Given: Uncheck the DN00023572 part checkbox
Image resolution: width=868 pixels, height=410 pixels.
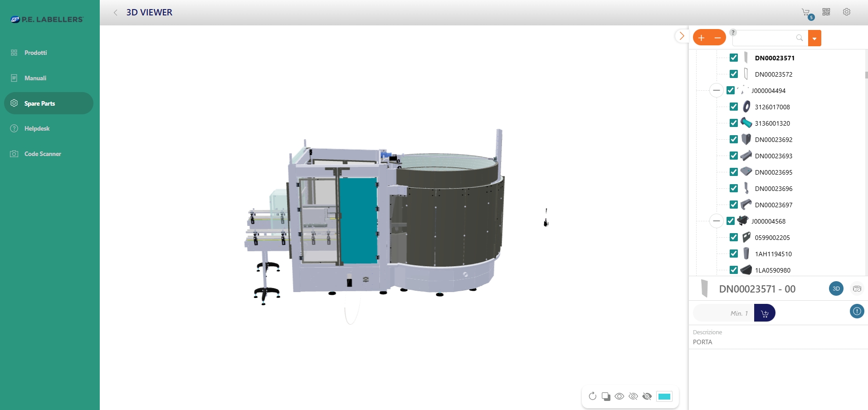Looking at the screenshot, I should (734, 74).
